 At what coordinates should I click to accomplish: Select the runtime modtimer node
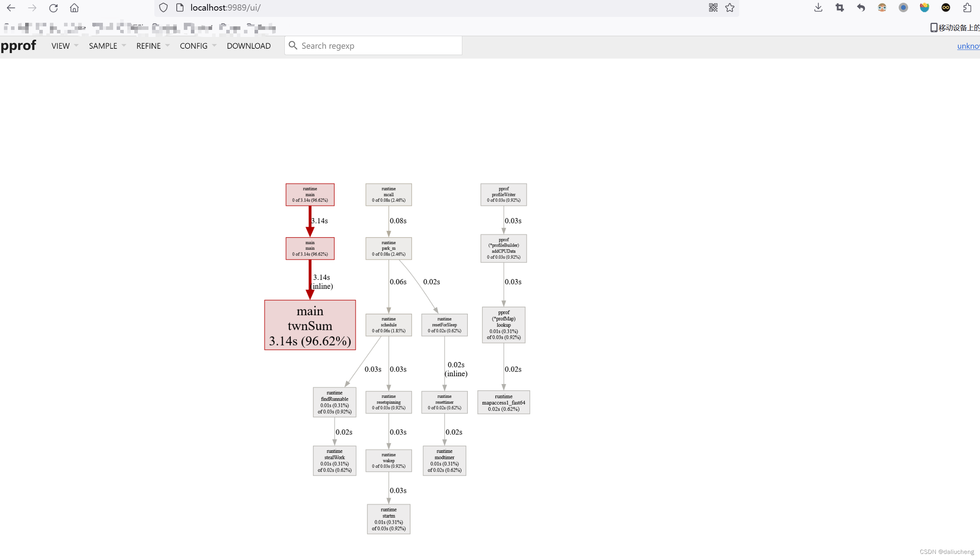[x=444, y=461]
